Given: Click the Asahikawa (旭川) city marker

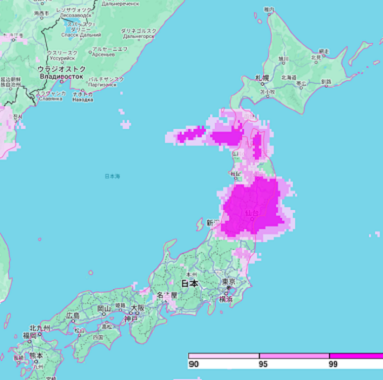Looking at the screenshot, I should [x=284, y=63].
